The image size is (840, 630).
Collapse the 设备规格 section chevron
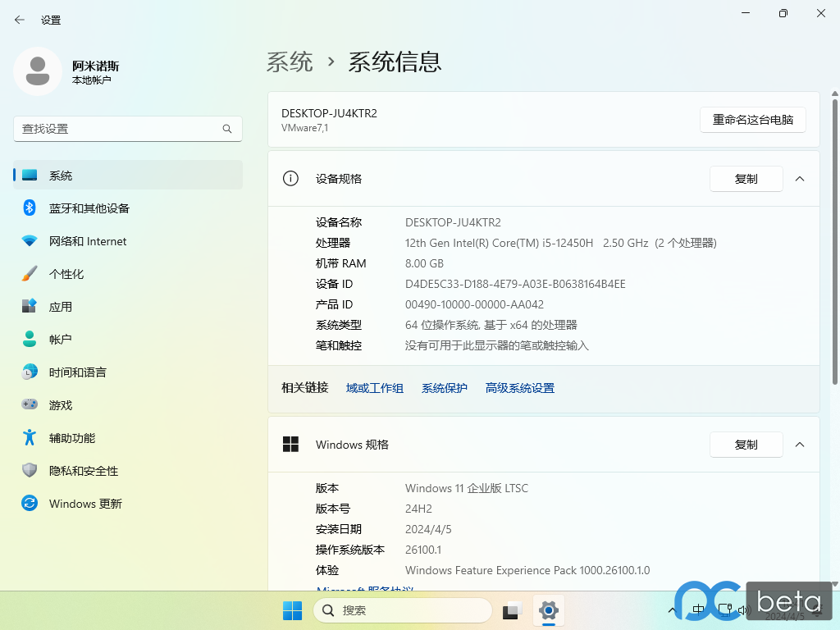click(800, 179)
